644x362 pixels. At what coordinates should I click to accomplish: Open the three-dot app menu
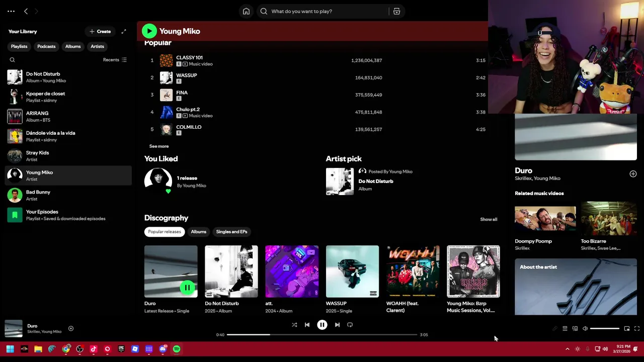coord(11,11)
